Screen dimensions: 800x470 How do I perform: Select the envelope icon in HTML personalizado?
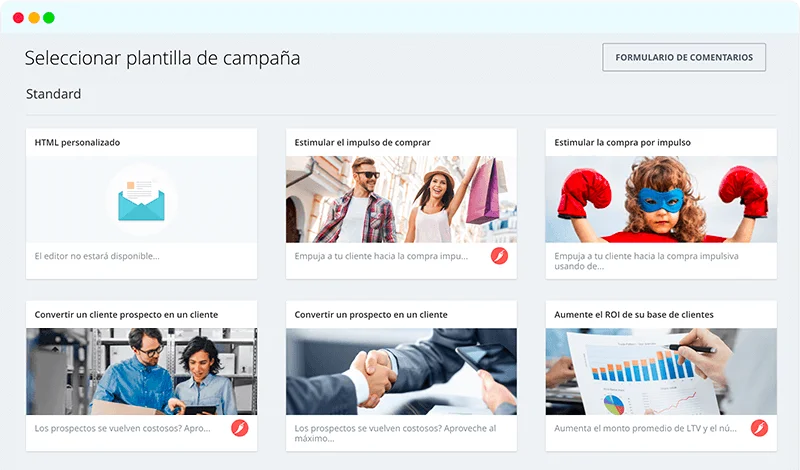click(141, 200)
